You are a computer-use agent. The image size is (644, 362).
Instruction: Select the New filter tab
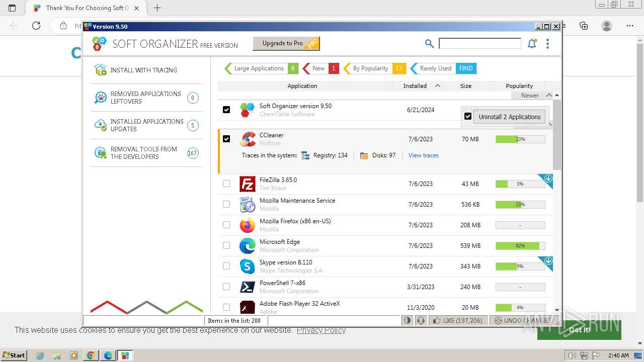tap(320, 68)
